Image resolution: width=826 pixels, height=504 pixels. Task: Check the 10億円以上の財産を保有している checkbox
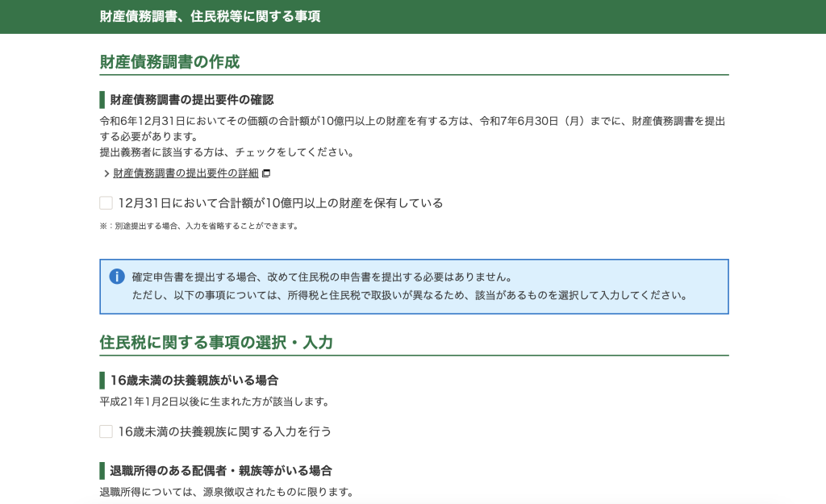click(106, 203)
